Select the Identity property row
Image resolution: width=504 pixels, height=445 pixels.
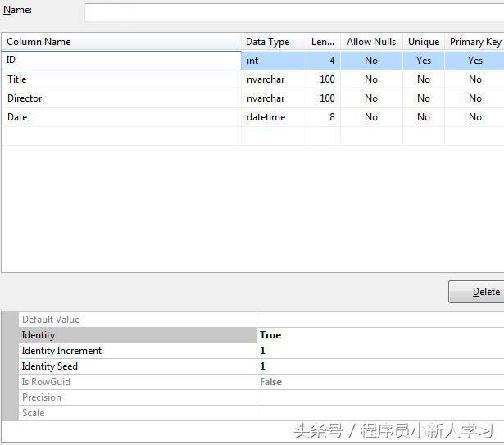[x=138, y=335]
